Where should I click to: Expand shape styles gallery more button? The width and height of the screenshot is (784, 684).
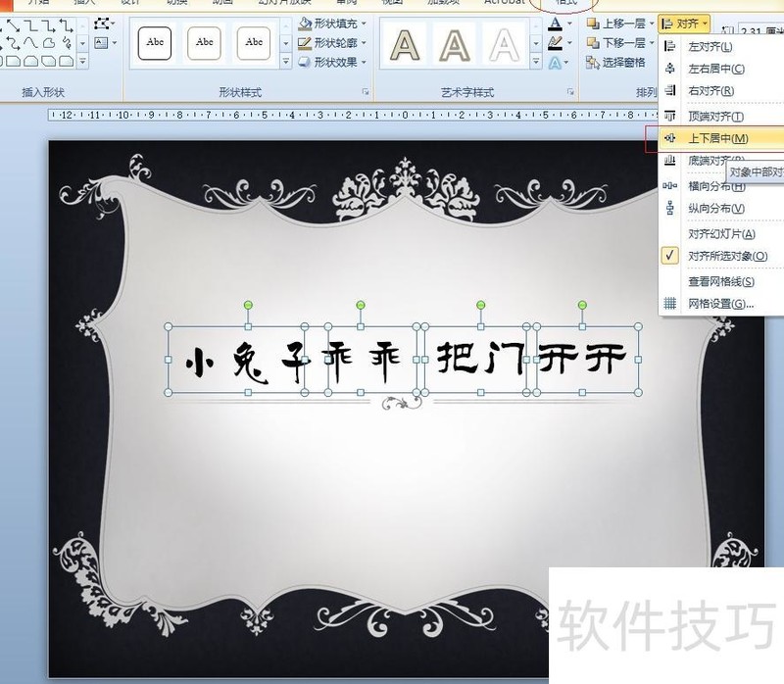click(285, 63)
